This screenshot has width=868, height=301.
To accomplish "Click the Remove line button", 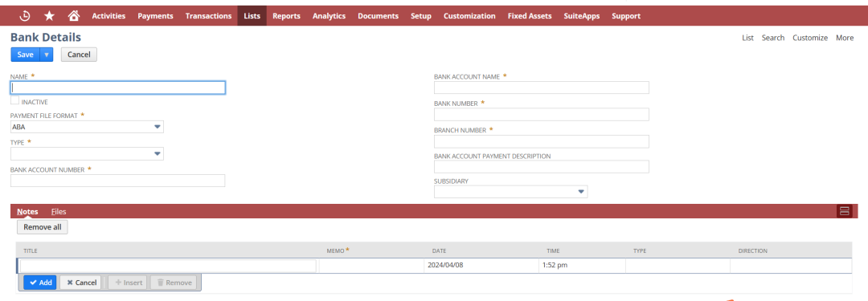I will 174,283.
